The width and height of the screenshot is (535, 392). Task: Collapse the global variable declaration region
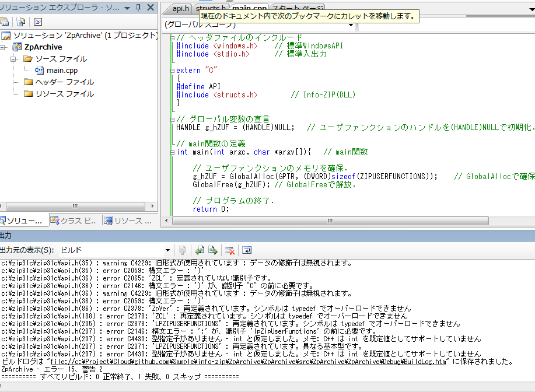(x=172, y=120)
